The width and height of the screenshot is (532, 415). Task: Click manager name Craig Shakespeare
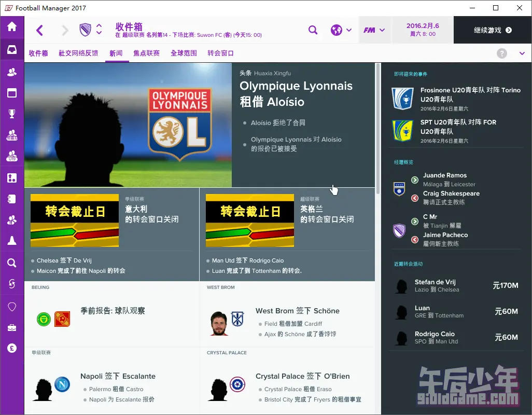451,193
